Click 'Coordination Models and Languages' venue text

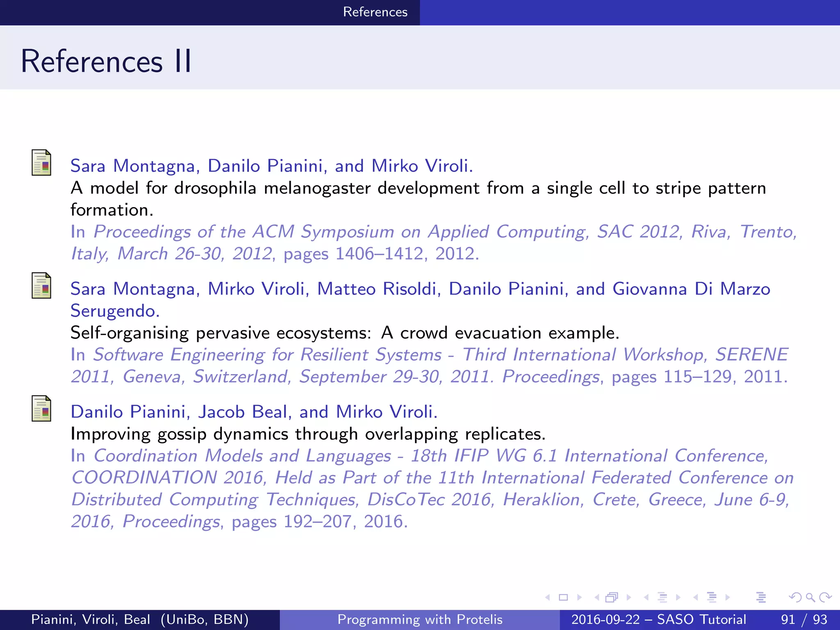242,456
